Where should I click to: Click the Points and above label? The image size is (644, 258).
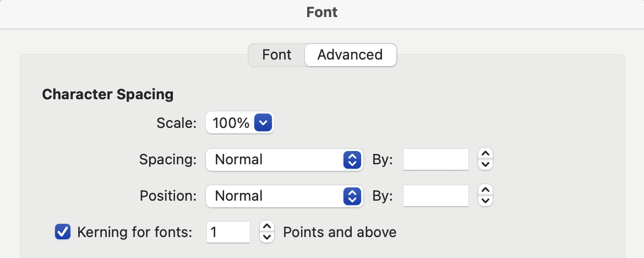click(340, 232)
